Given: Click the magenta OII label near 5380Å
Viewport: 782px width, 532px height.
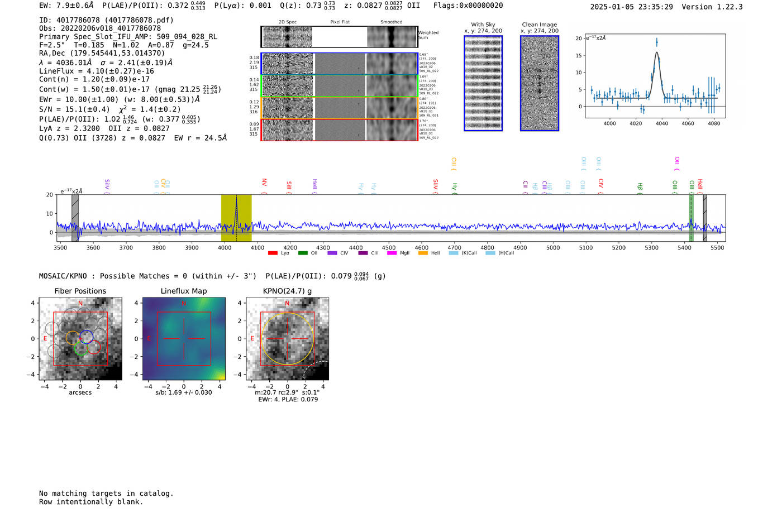Looking at the screenshot, I should [677, 164].
